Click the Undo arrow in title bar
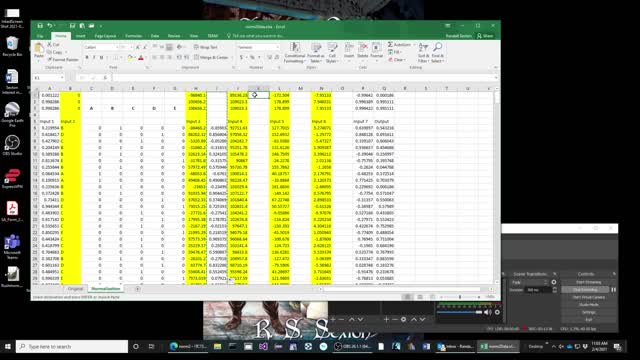The width and height of the screenshot is (640, 360). tap(49, 26)
